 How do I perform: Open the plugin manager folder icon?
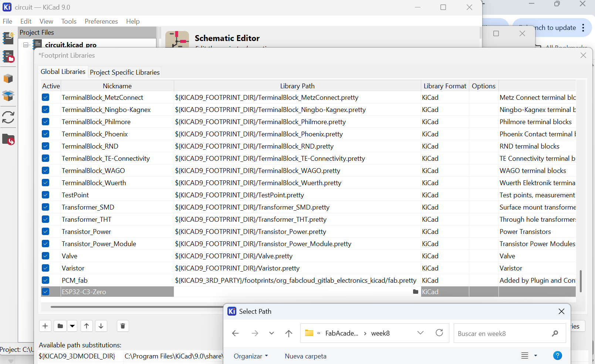tap(8, 139)
